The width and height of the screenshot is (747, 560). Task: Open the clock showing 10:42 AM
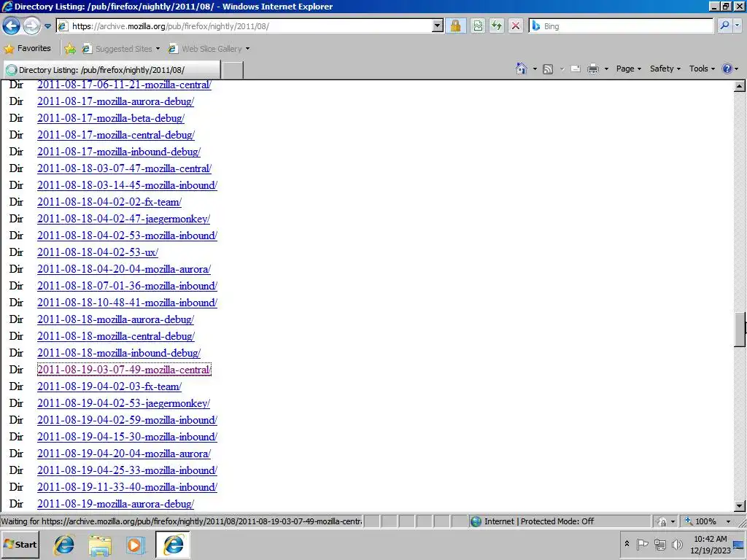tap(711, 544)
